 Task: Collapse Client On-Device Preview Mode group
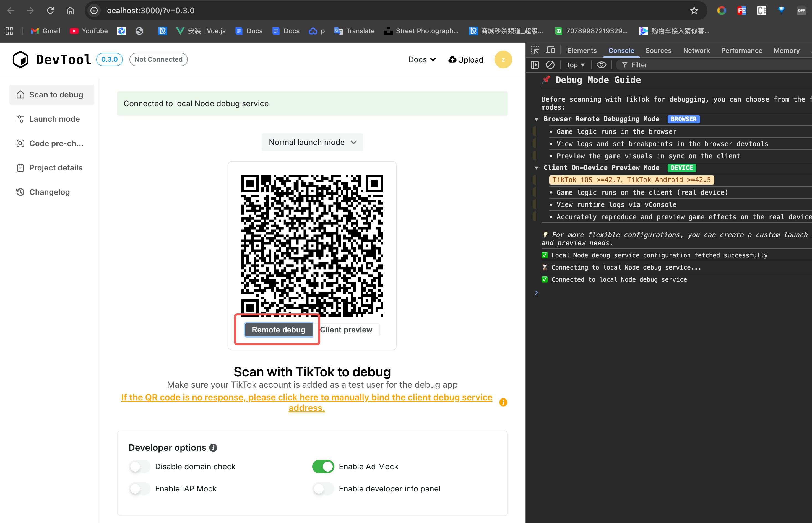537,168
